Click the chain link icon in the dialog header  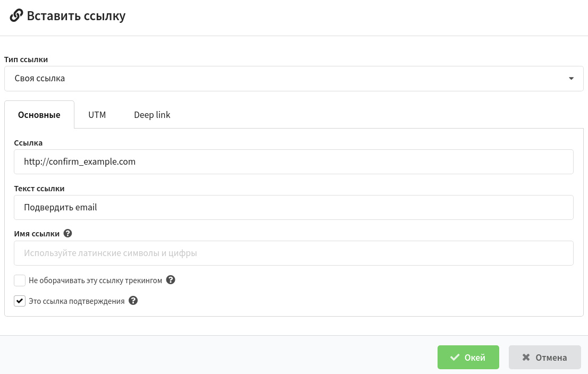[16, 16]
